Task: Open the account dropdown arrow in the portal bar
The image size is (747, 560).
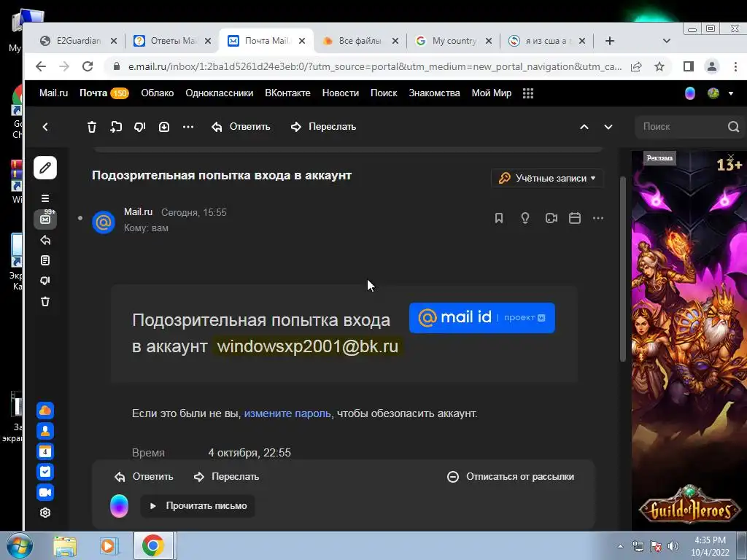Action: [x=731, y=93]
